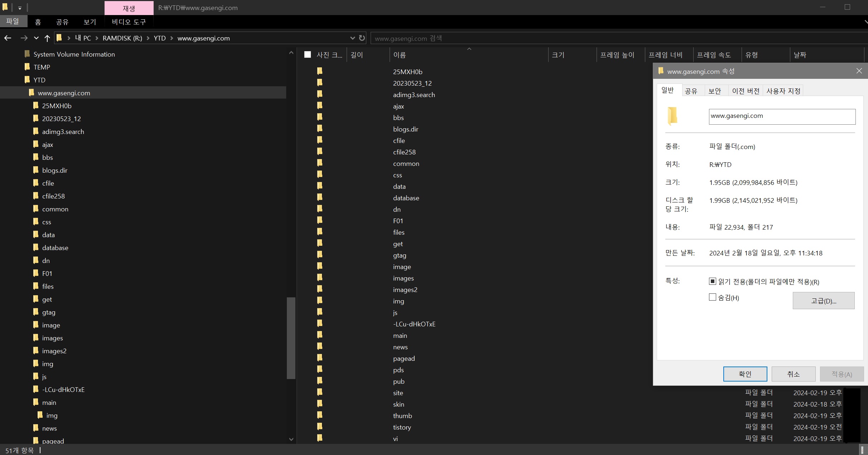Screen dimensions: 868x455
Task: Click YTD in the breadcrumb path
Action: [160, 38]
